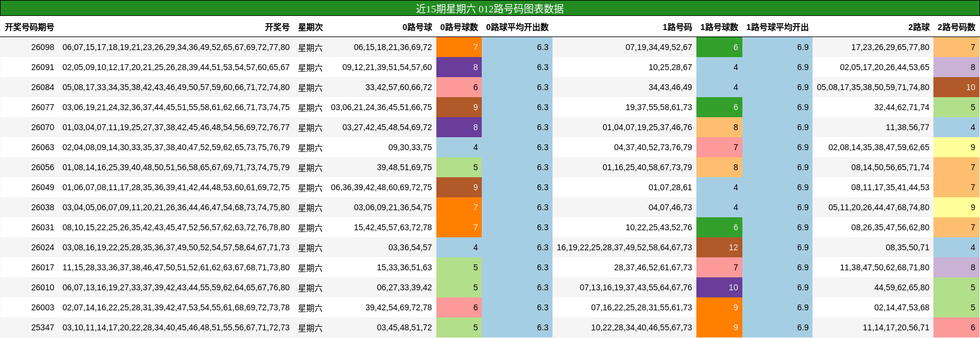Click purple 0路号球数 cell in row 26091
This screenshot has height=338, width=980.
pos(459,67)
